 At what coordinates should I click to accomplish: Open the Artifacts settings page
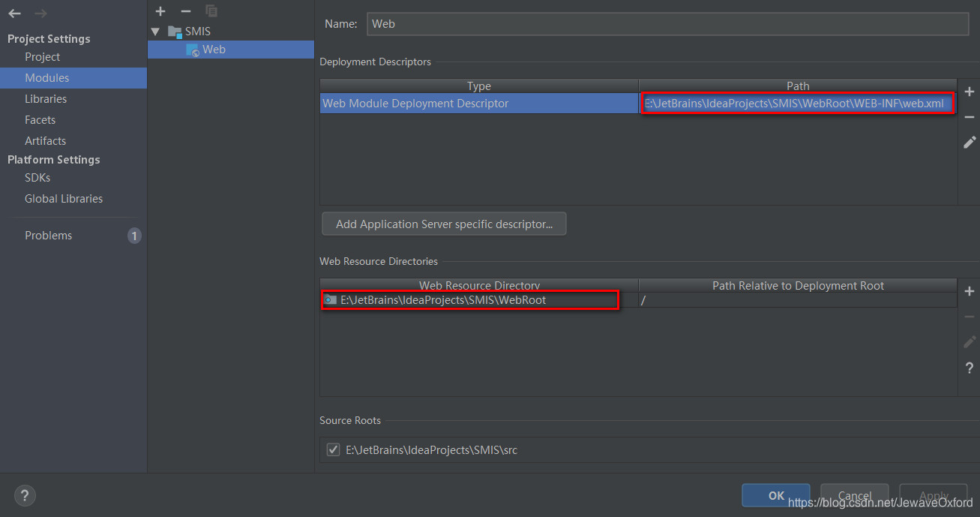[45, 141]
